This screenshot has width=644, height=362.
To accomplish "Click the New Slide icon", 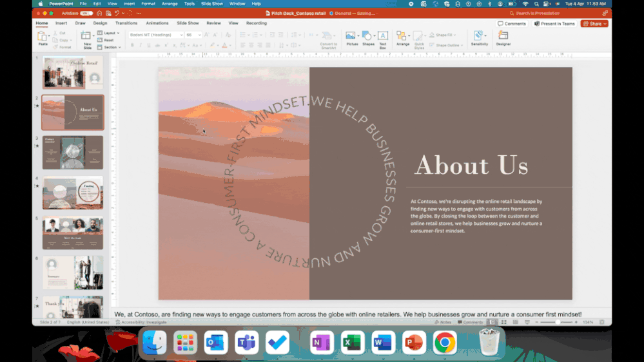I will (86, 35).
